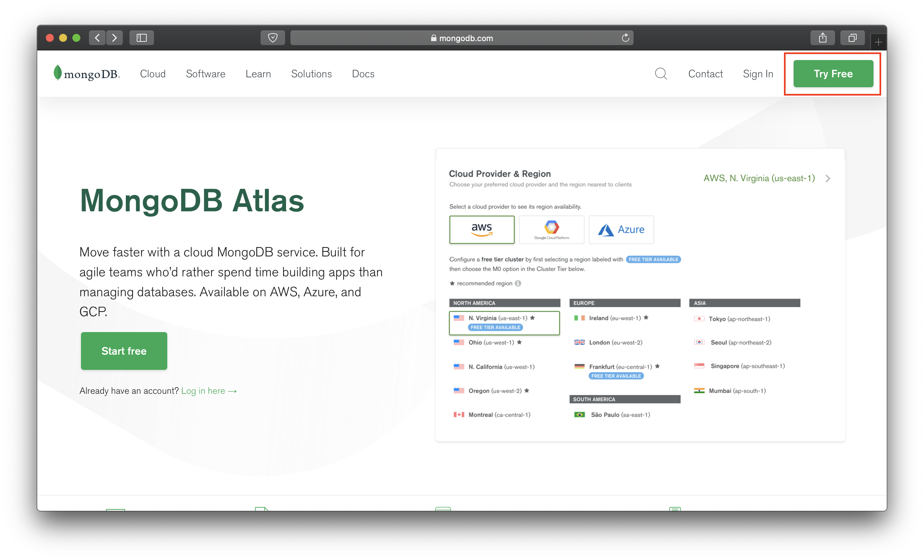Click the mongodb.com address bar

pos(461,38)
